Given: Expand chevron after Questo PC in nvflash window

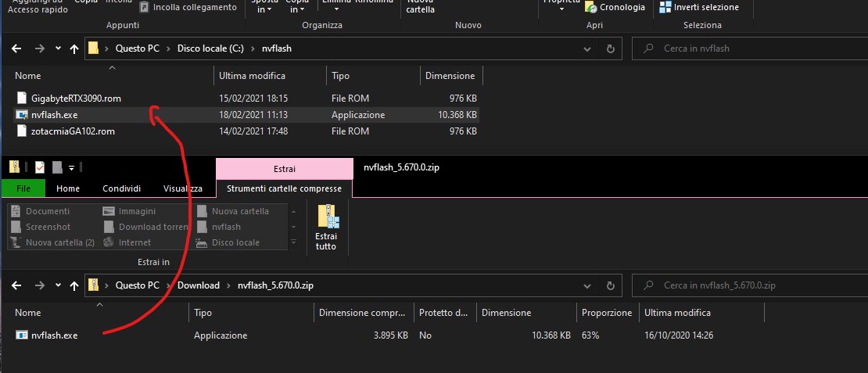Looking at the screenshot, I should coord(168,48).
